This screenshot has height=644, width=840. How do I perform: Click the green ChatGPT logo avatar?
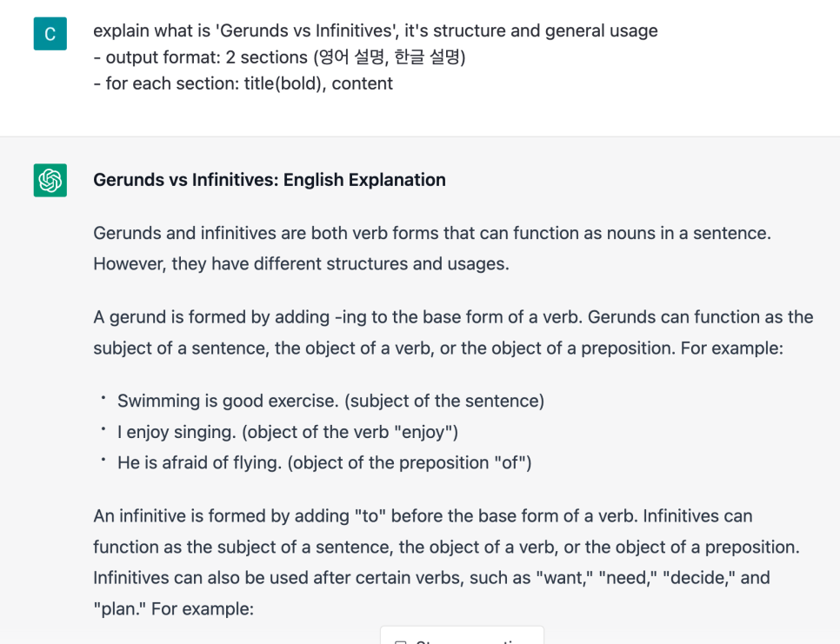pos(50,181)
